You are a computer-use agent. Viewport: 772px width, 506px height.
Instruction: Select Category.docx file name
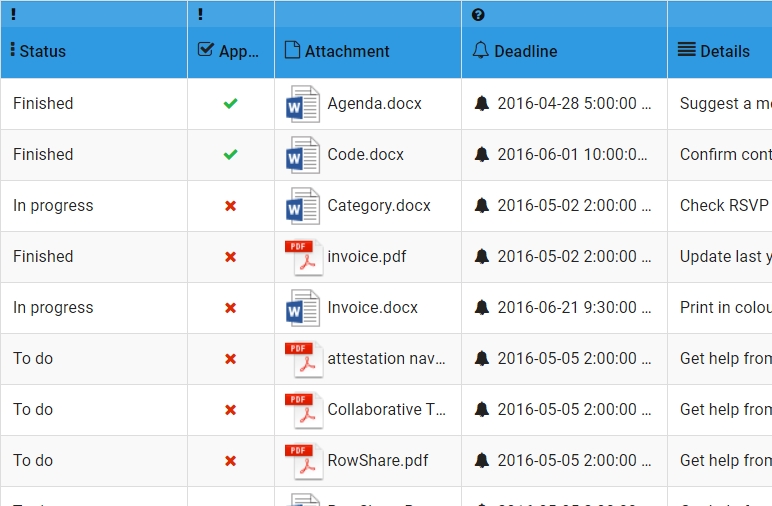[x=379, y=206]
